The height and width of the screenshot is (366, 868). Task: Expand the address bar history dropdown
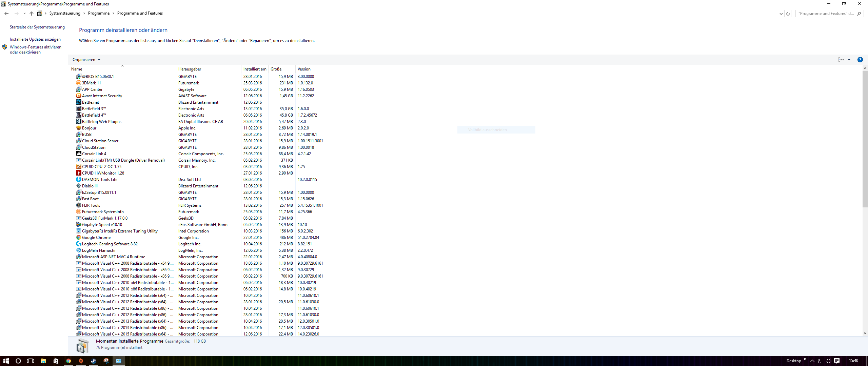click(781, 14)
